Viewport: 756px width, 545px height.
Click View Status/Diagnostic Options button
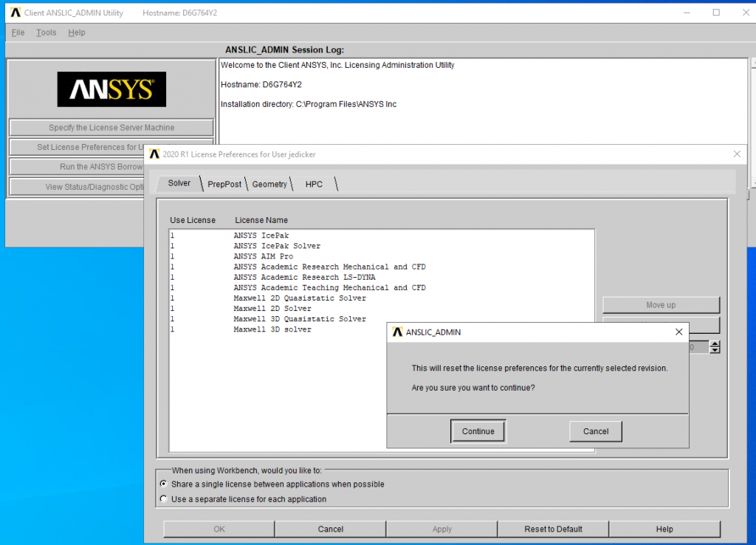[x=77, y=187]
